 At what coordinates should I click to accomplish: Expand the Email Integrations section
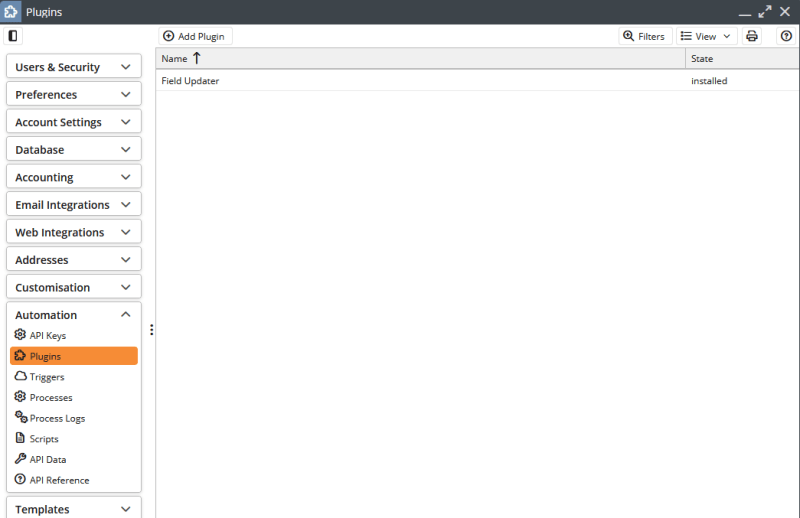coord(73,205)
